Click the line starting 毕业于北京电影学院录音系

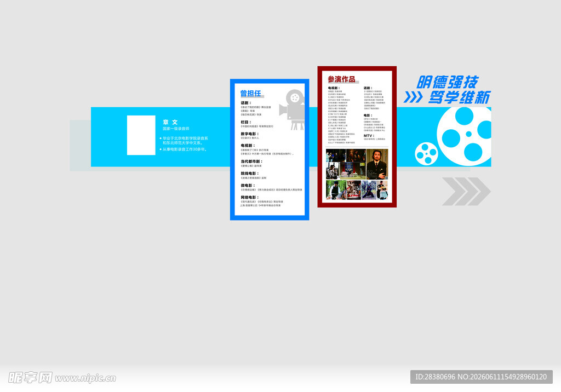pyautogui.click(x=185, y=138)
